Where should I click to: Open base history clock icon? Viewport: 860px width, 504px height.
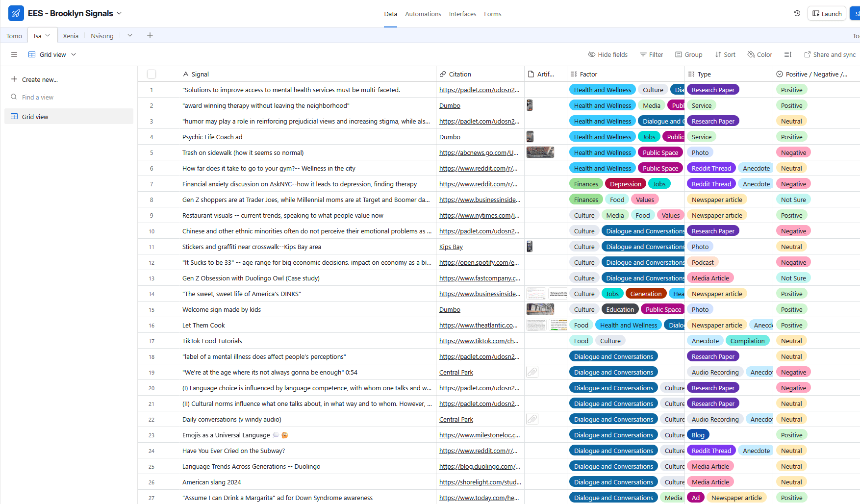(x=797, y=13)
